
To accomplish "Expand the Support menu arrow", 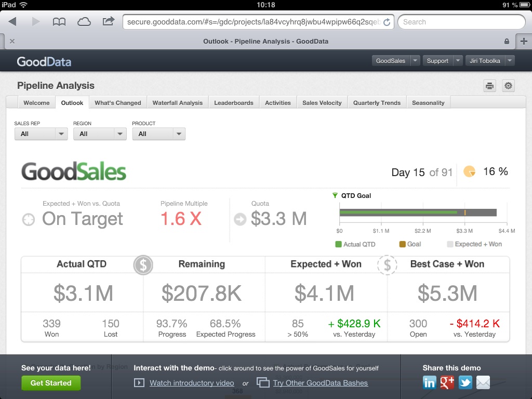I will tap(458, 61).
